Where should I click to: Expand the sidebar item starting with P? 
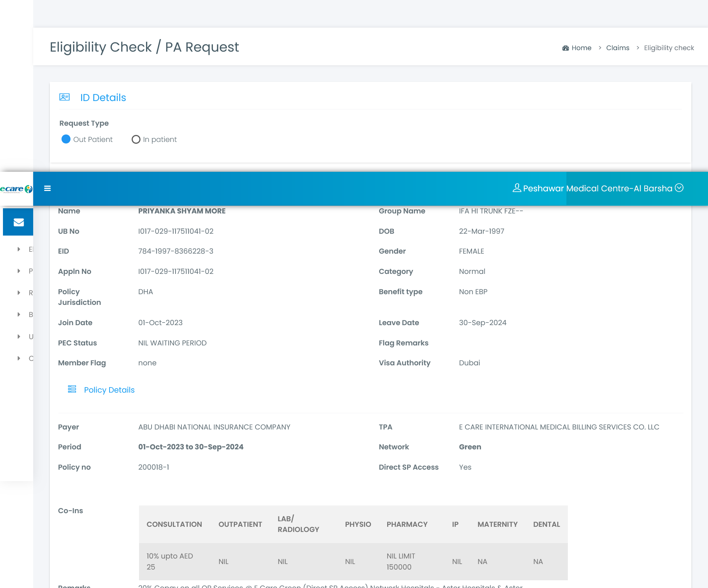19,271
